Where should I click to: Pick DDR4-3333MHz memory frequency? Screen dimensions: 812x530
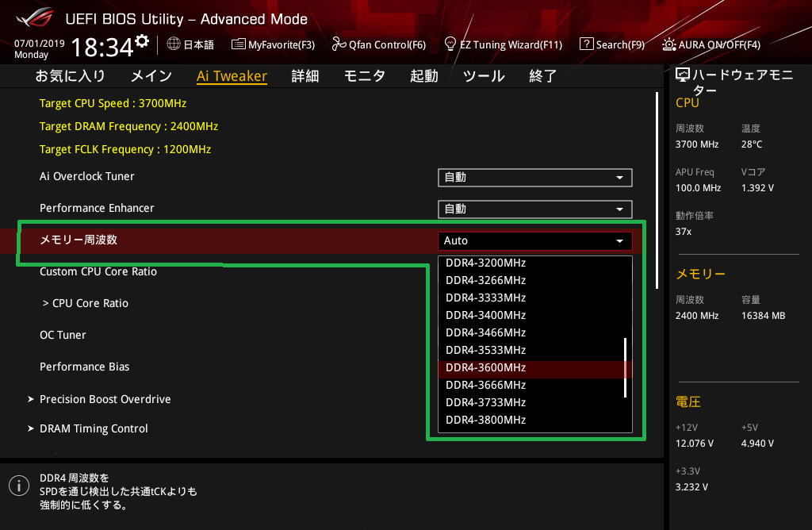point(532,298)
